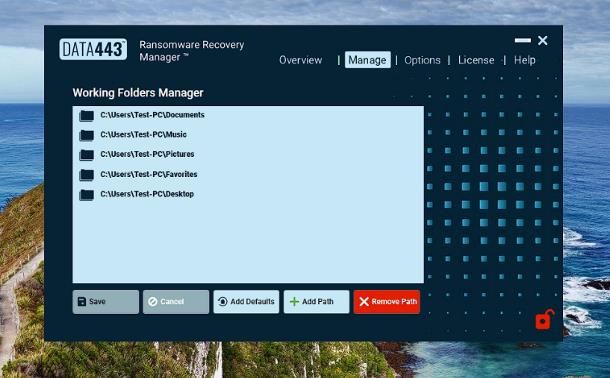Select C:\Users\Test-PC\Favorites path
Screen dimensions: 610x378
(149, 174)
